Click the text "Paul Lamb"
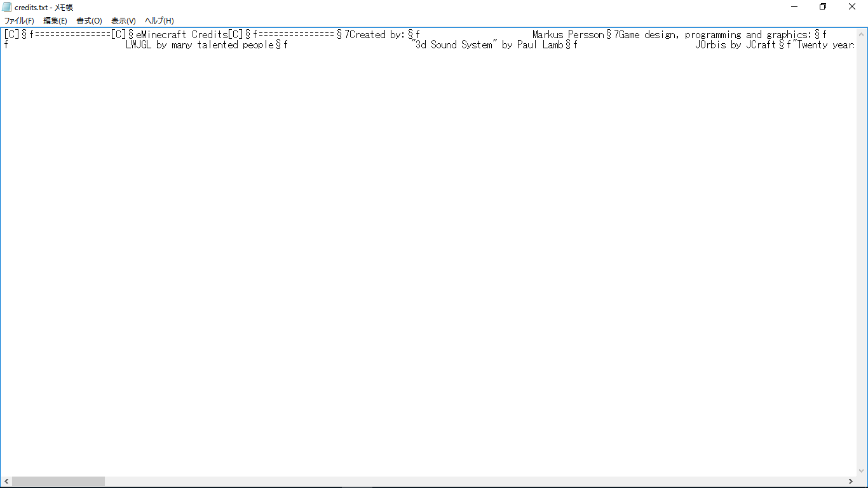Screen dimensions: 868x488 pyautogui.click(x=540, y=45)
